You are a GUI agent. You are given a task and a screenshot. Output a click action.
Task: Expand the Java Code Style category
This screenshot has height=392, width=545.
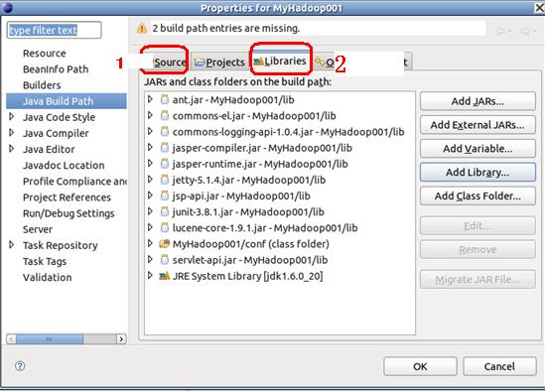[x=12, y=117]
